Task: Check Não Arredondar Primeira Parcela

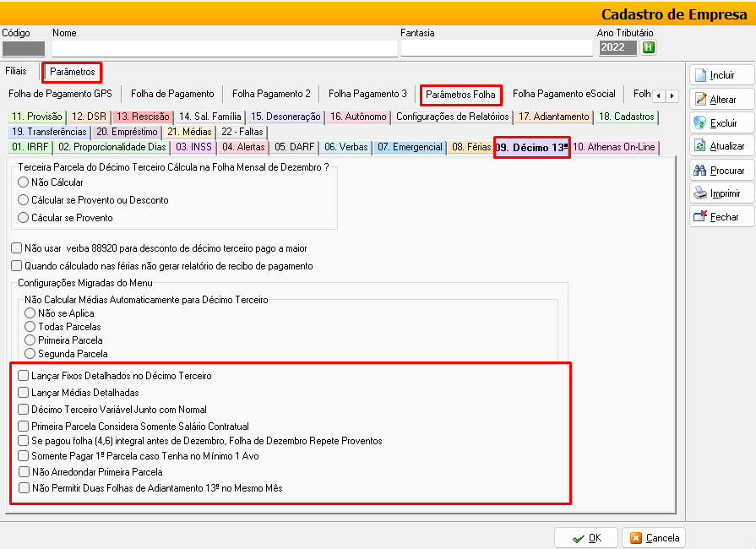Action: coord(24,472)
